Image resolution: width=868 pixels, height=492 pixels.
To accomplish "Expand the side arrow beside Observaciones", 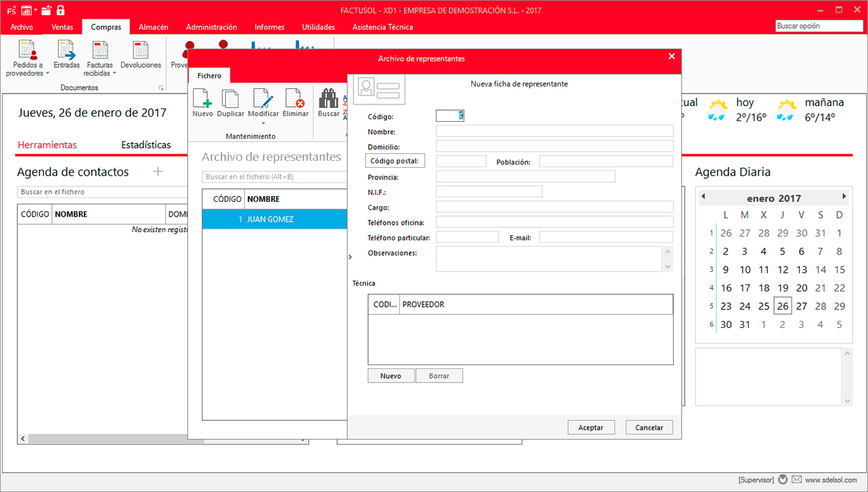I will 350,257.
